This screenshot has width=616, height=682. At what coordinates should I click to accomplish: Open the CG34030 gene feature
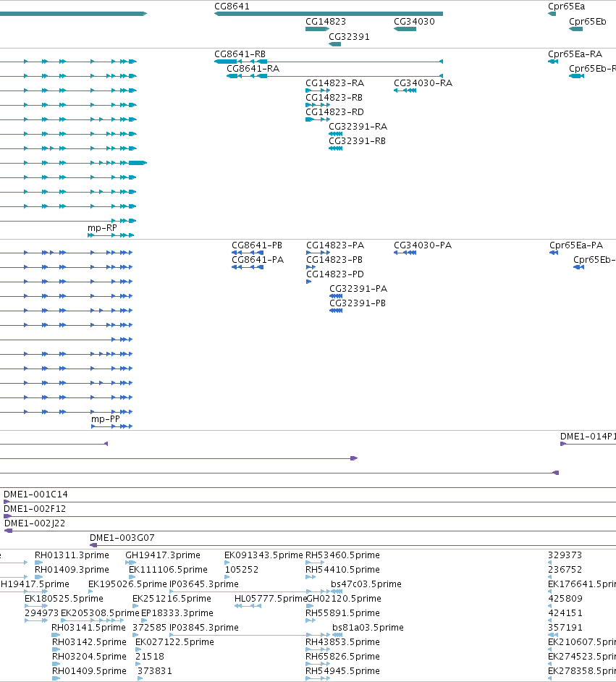405,29
